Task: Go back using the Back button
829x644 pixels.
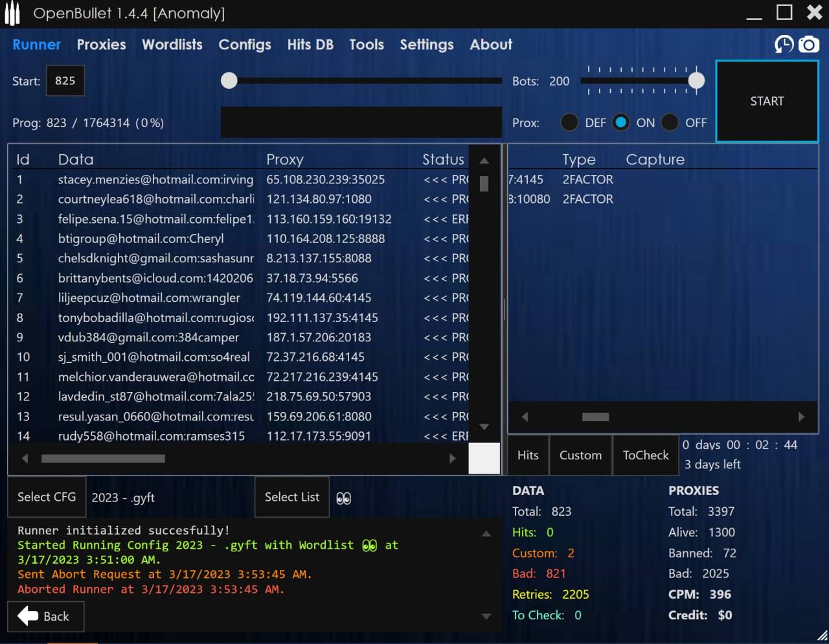Action: [45, 616]
